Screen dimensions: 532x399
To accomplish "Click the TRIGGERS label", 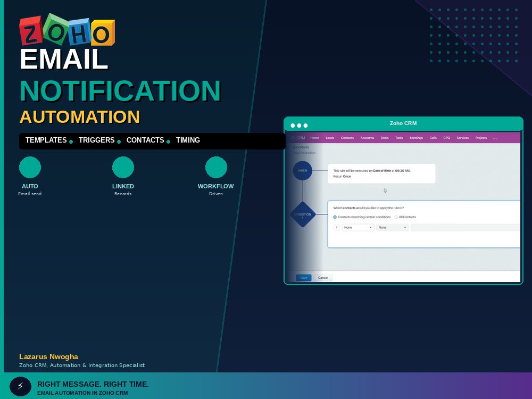I will coord(97,140).
